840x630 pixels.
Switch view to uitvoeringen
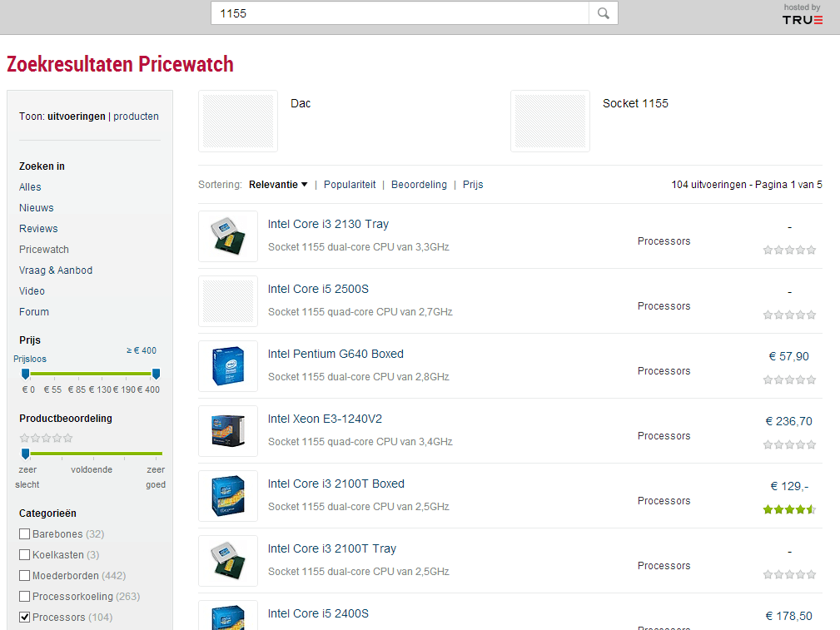point(77,117)
